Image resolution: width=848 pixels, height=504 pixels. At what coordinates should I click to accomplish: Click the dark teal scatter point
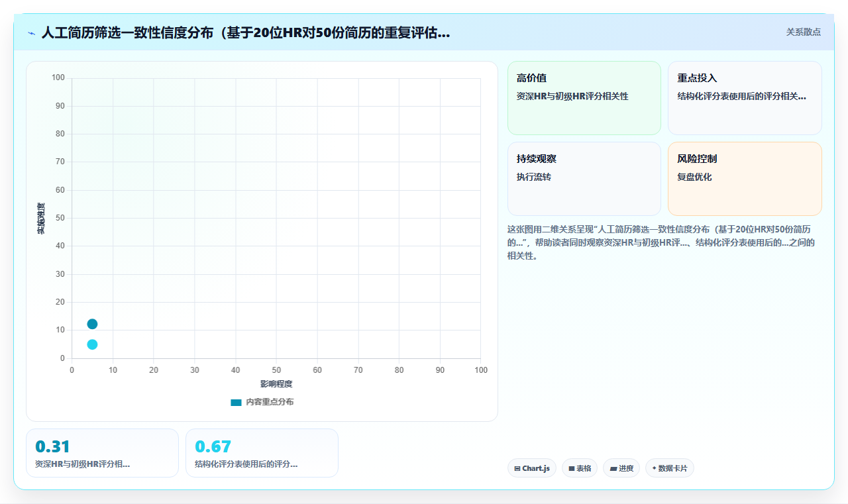coord(92,324)
